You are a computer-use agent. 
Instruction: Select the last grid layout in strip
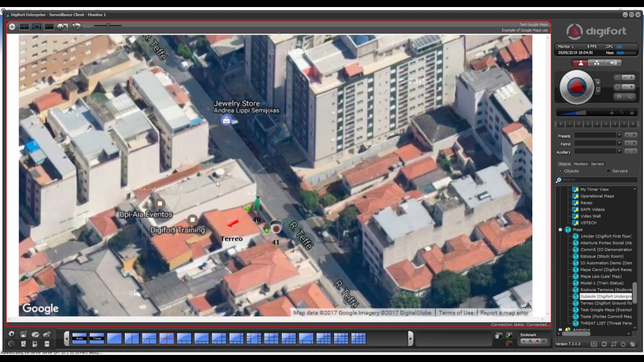click(358, 338)
